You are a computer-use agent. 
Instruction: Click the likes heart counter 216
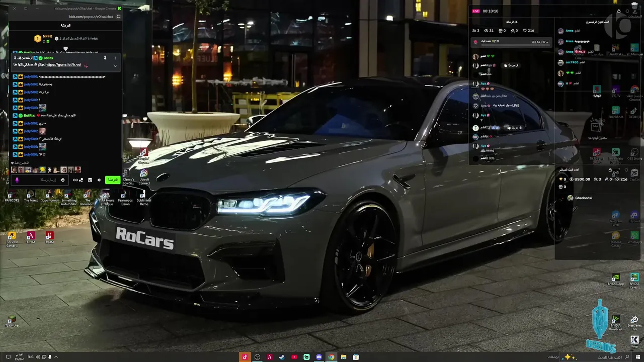pos(528,31)
